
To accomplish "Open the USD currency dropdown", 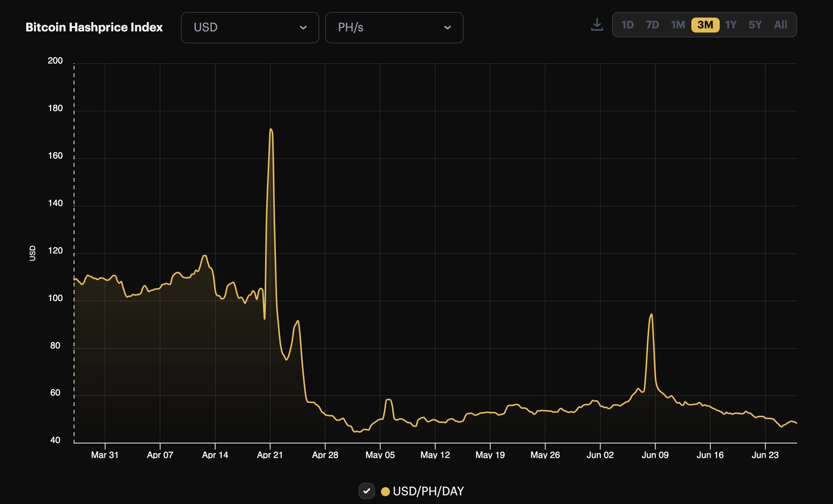I will 250,28.
